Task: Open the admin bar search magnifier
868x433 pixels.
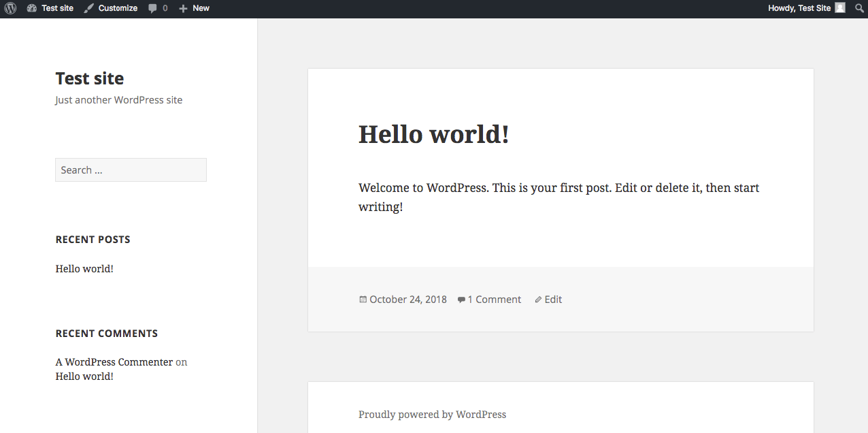Action: click(x=859, y=8)
